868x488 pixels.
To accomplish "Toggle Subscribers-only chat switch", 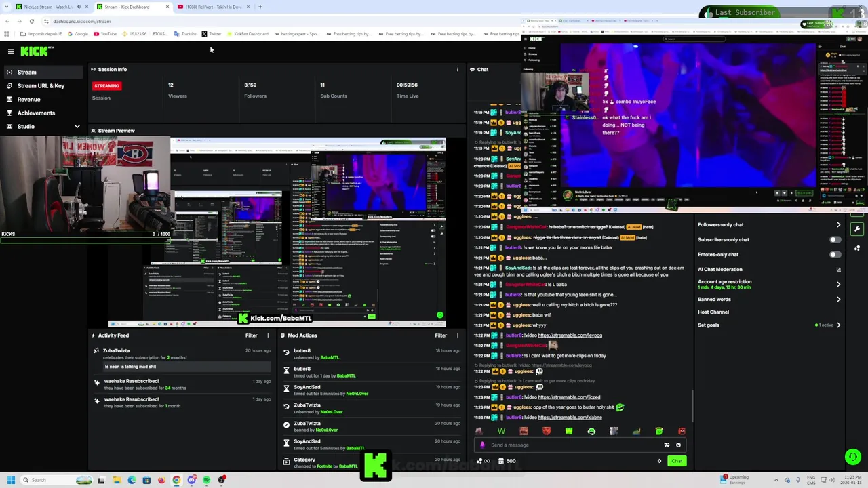I will pos(835,239).
